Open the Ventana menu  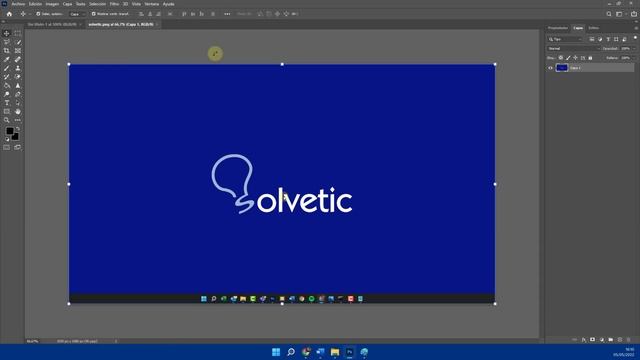coord(152,4)
